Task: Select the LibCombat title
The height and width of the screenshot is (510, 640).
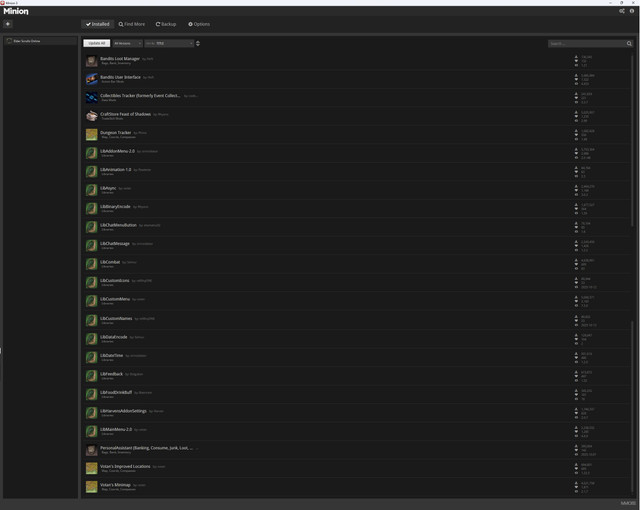Action: [110, 262]
